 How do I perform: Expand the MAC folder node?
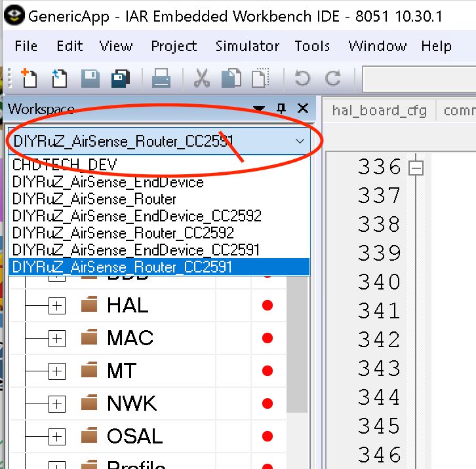pyautogui.click(x=57, y=338)
